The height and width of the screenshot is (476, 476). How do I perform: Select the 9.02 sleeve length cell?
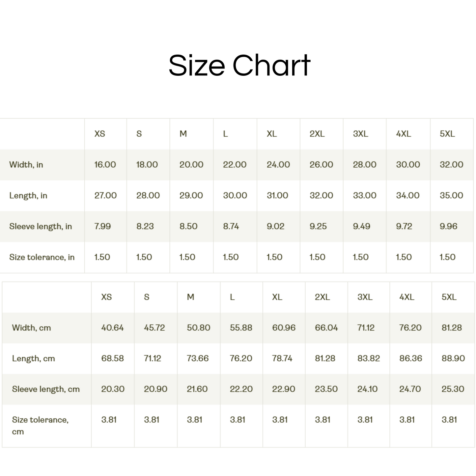click(275, 226)
